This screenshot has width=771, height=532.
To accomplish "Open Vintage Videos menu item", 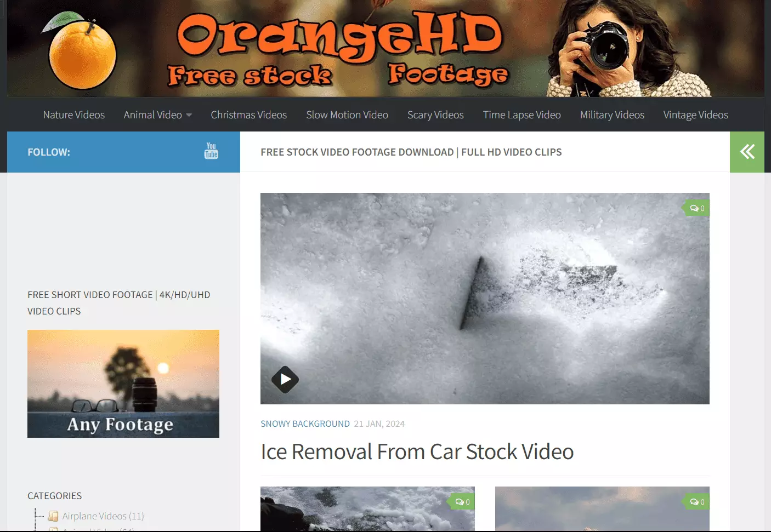I will pyautogui.click(x=696, y=115).
